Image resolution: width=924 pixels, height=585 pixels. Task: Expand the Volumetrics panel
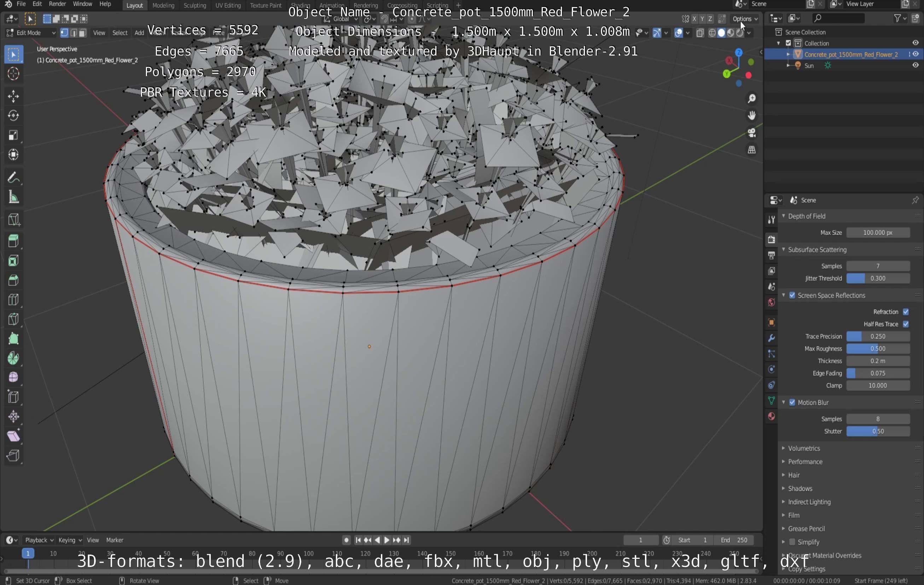pyautogui.click(x=803, y=448)
